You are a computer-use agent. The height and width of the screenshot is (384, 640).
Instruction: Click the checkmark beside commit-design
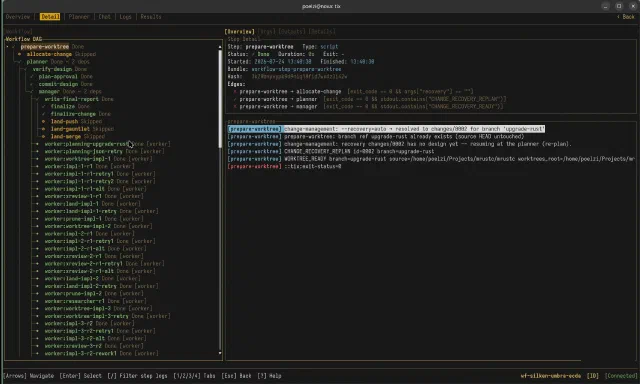pos(31,84)
